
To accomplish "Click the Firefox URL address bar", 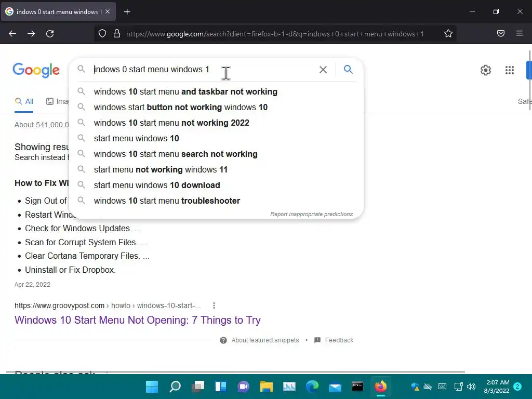I will click(x=275, y=34).
